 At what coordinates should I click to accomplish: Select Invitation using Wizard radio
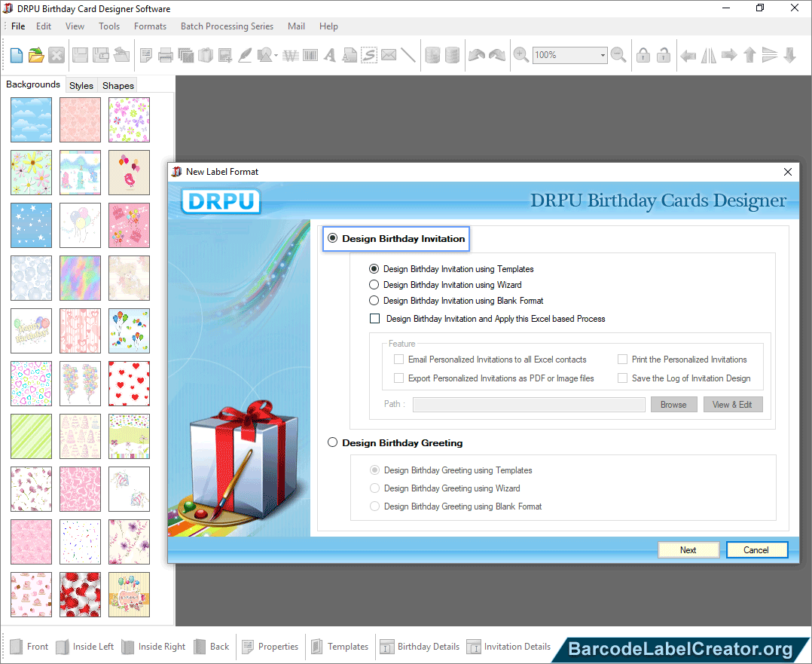(374, 285)
